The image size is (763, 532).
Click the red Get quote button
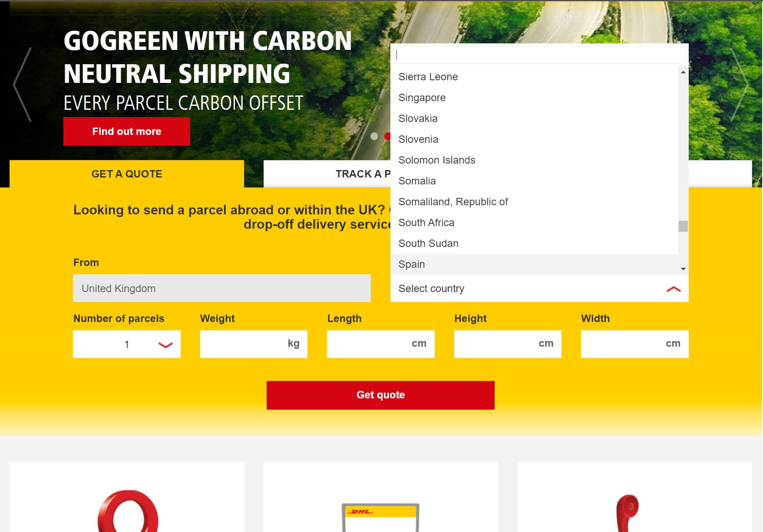click(x=380, y=395)
